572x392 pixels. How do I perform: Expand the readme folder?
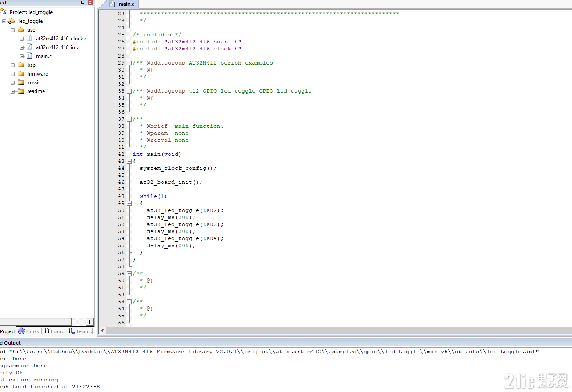click(x=13, y=91)
